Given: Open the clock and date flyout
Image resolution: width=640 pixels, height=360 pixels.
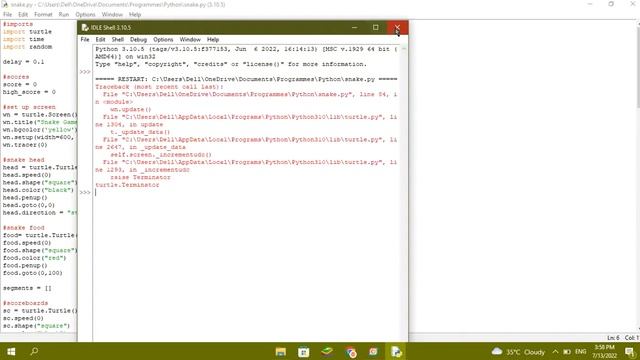Looking at the screenshot, I should tap(604, 351).
